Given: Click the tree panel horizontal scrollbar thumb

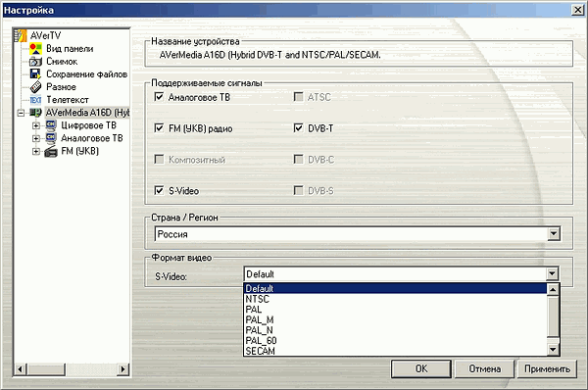Looking at the screenshot, I should tap(46, 369).
